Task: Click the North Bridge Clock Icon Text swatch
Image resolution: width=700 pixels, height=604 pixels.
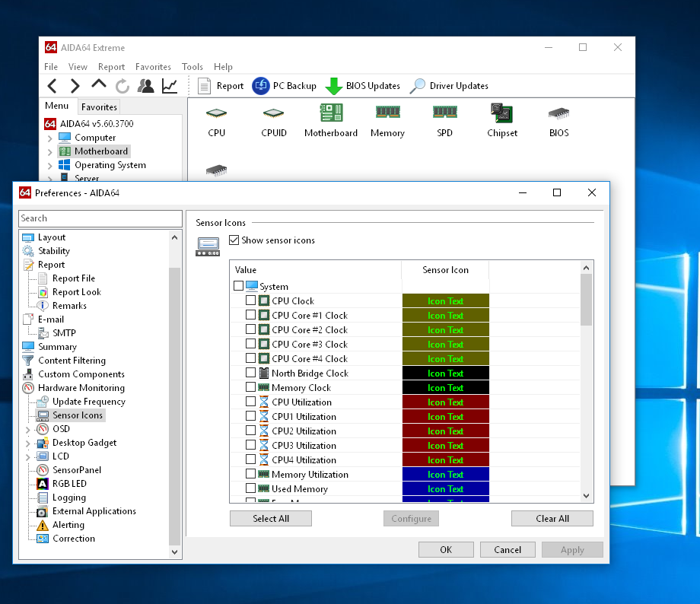Action: (x=446, y=374)
